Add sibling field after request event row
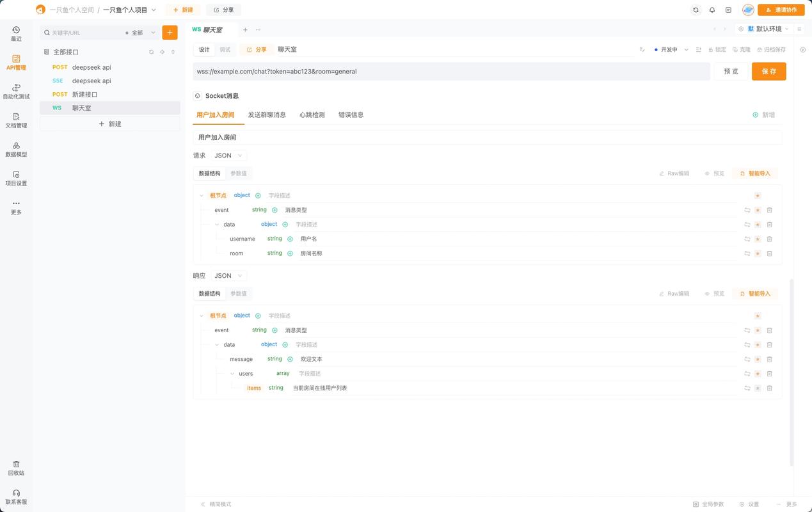Image resolution: width=812 pixels, height=512 pixels. (275, 210)
